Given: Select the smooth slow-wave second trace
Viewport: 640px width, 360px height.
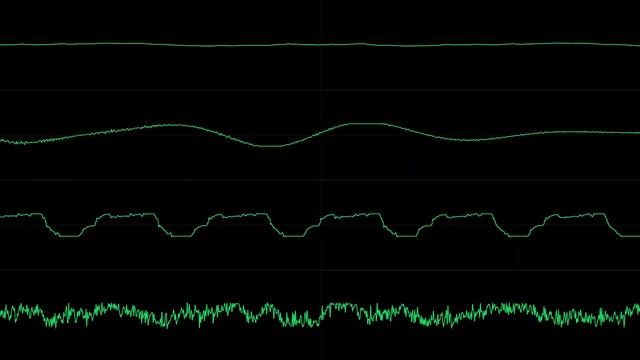Looking at the screenshot, I should coord(320,135).
